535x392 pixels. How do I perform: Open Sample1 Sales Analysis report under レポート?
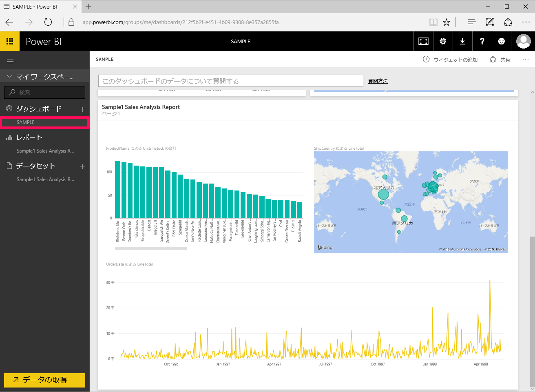(45, 151)
